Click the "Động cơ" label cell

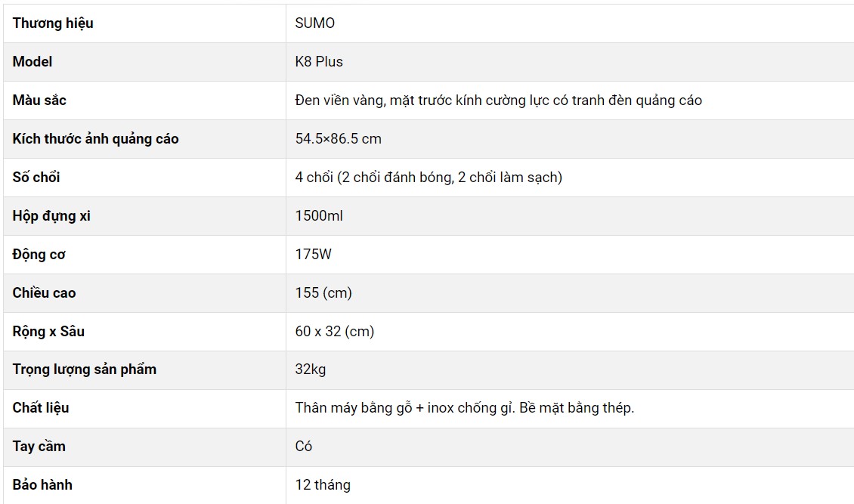pyautogui.click(x=39, y=255)
